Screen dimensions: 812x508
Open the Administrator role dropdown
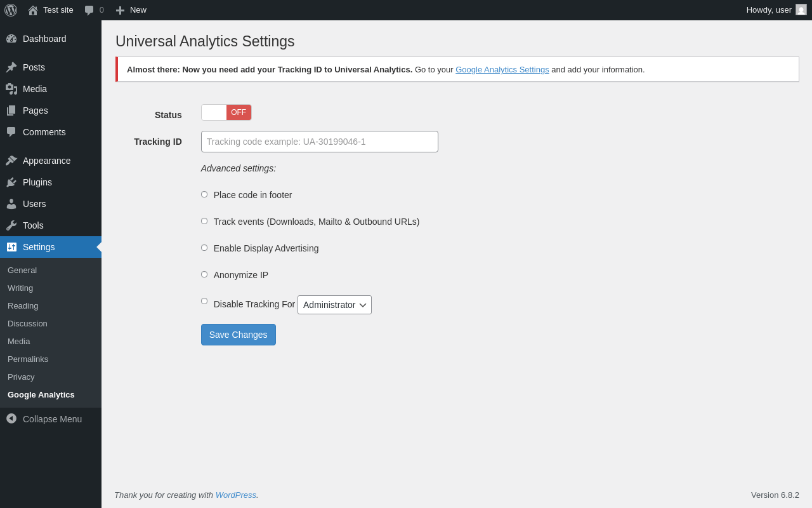(x=334, y=305)
